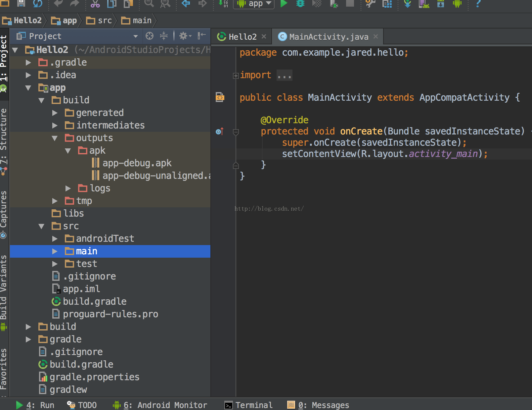Click the blue Back navigation arrow
Screen dimensions: 532x410
click(186, 4)
